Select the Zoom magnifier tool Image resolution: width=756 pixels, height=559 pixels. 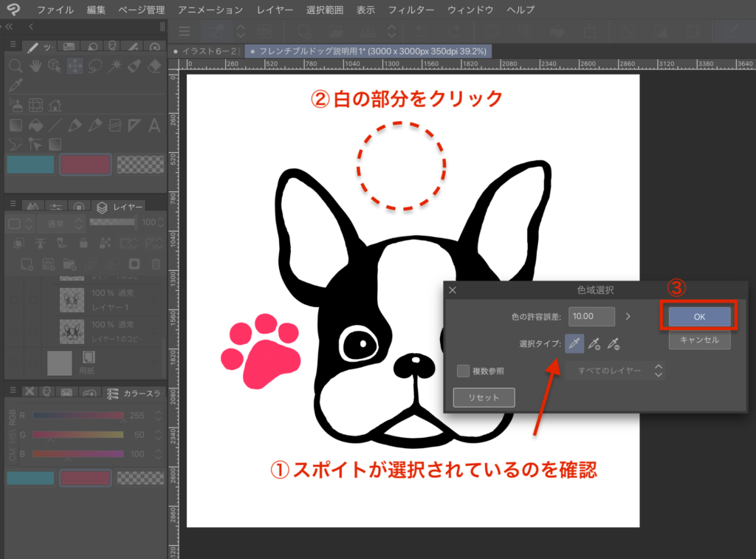tap(15, 66)
